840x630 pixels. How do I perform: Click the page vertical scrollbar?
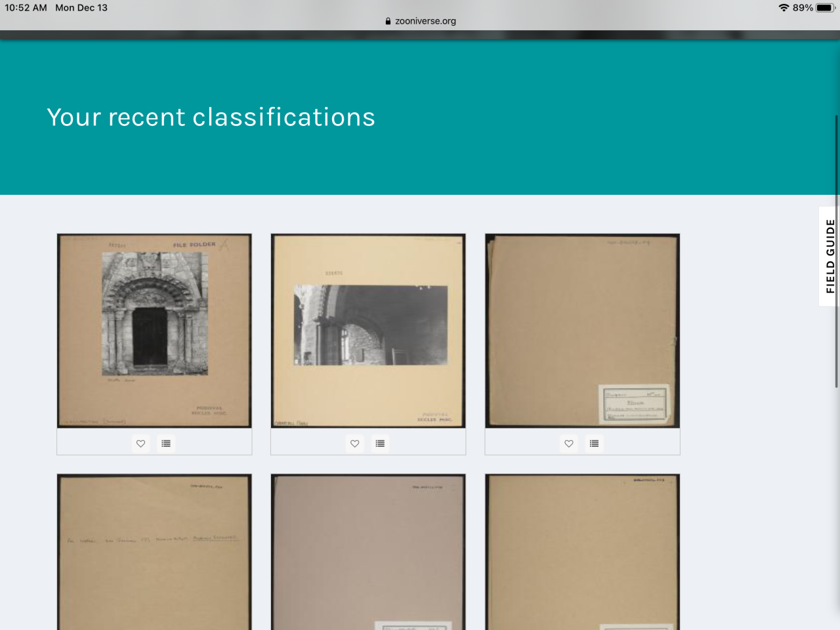(x=836, y=251)
